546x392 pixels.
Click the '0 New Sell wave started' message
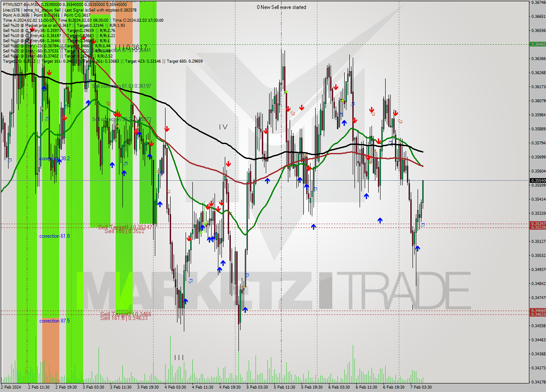281,7
